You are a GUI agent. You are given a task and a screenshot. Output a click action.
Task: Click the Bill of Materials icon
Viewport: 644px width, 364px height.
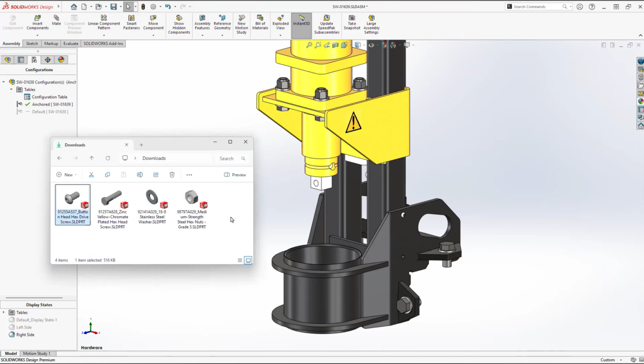point(260,23)
